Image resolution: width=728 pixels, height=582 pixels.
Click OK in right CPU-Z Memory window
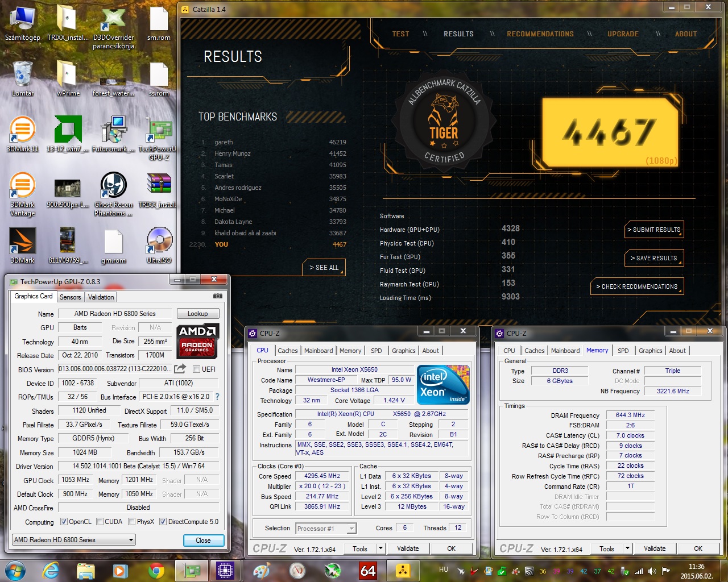[x=698, y=548]
